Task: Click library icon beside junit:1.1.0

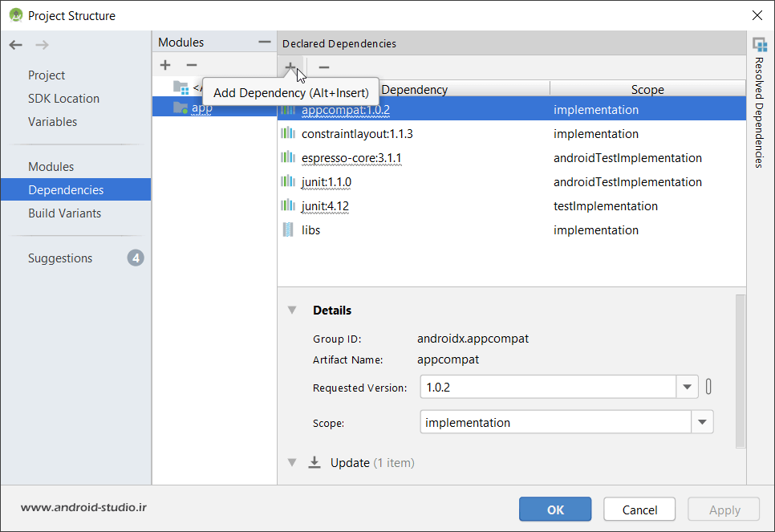Action: pos(288,181)
